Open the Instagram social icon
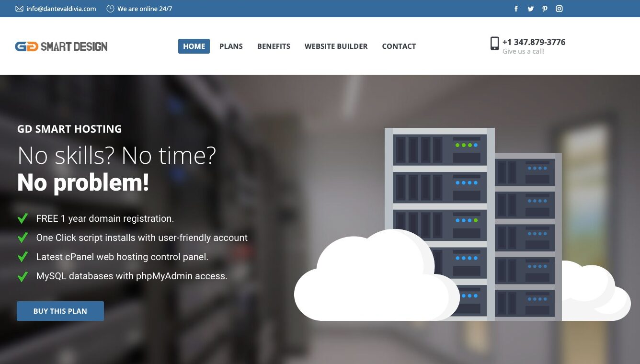Viewport: 640px width, 364px height. pos(559,9)
